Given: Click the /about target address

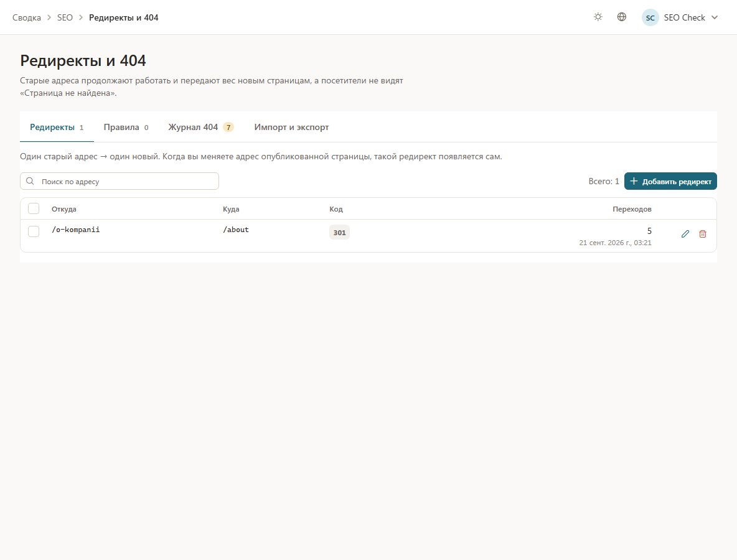Looking at the screenshot, I should (236, 230).
